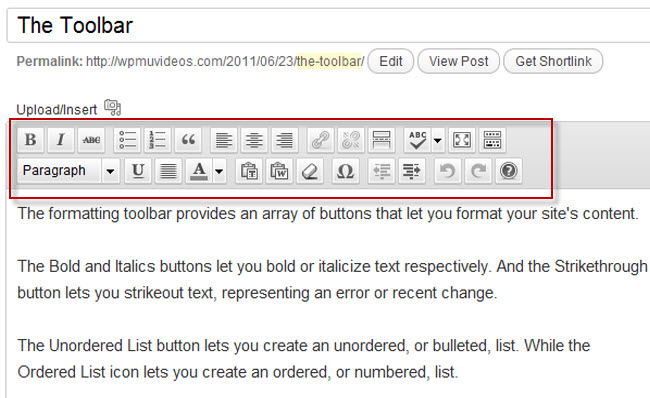Image resolution: width=650 pixels, height=398 pixels.
Task: Click the Edit permalink button
Action: (x=390, y=61)
